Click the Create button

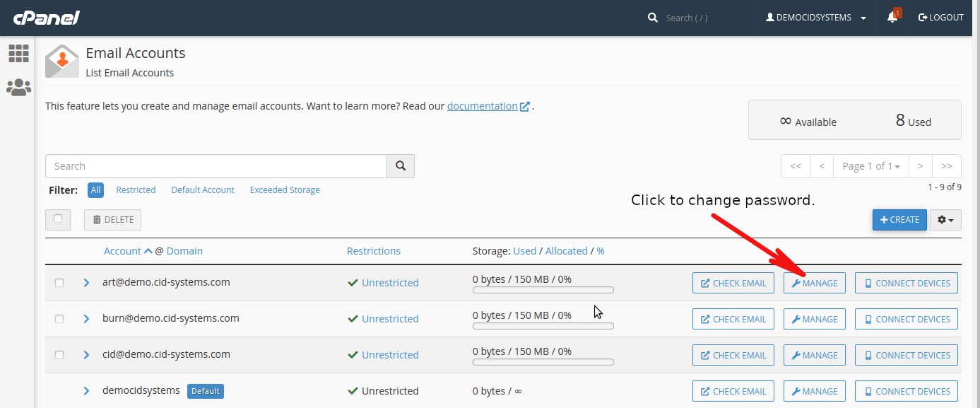[x=899, y=220]
